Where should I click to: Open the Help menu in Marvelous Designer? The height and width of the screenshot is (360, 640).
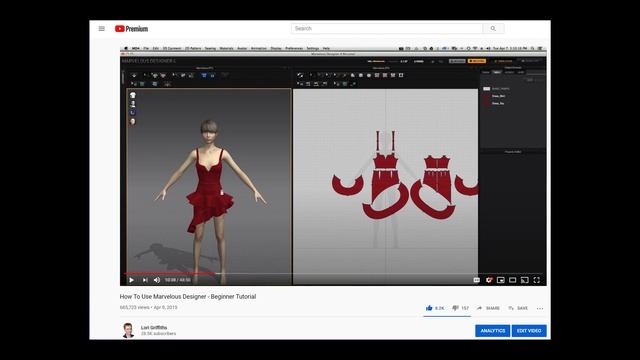(x=326, y=49)
